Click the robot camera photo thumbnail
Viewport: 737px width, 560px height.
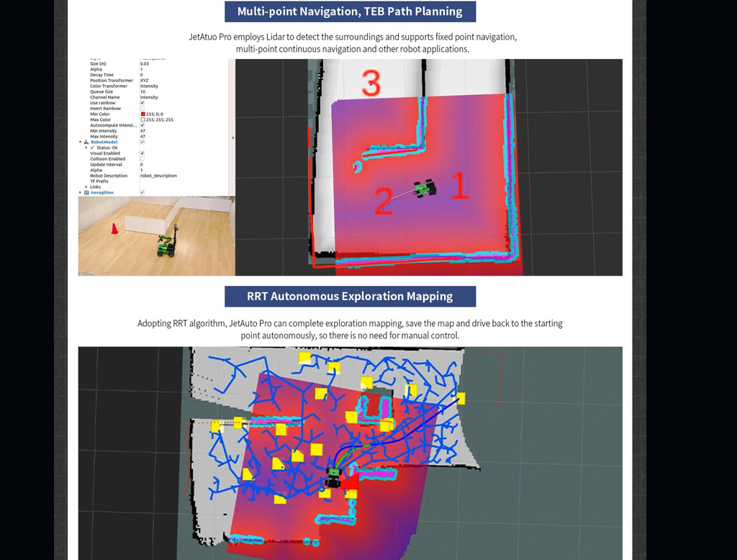point(156,235)
